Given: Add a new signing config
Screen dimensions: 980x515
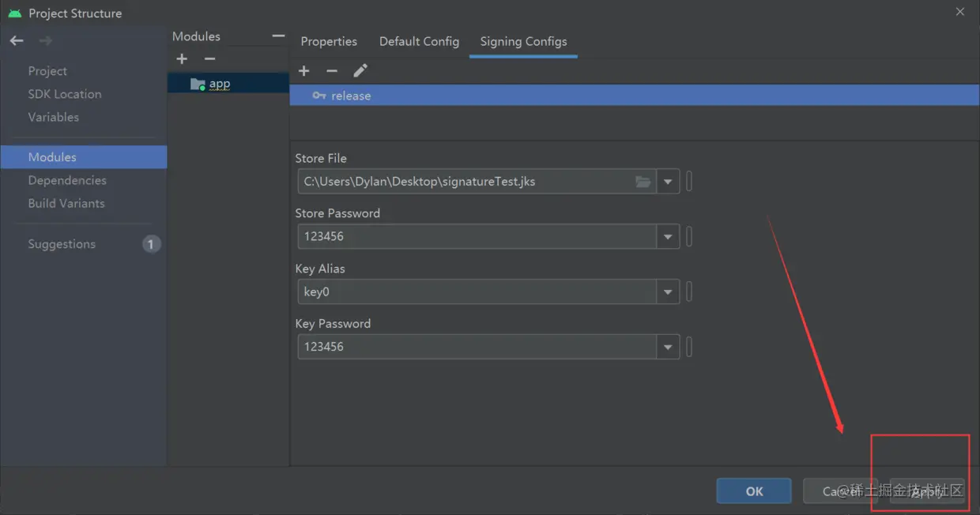Looking at the screenshot, I should click(x=303, y=71).
